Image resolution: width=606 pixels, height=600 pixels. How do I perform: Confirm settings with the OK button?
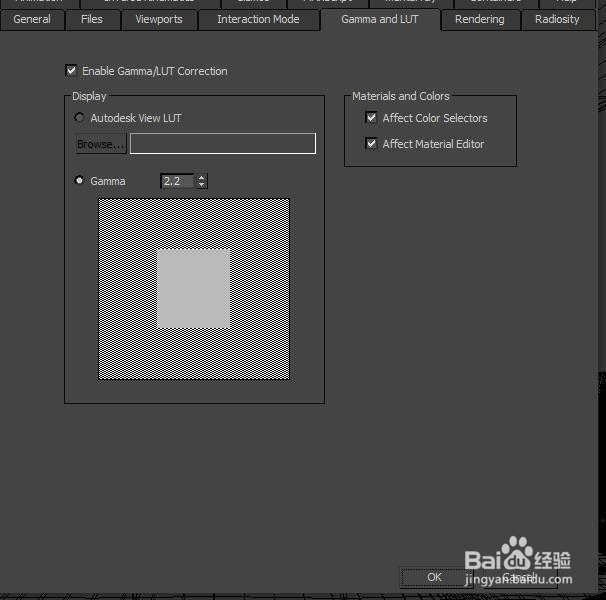435,577
